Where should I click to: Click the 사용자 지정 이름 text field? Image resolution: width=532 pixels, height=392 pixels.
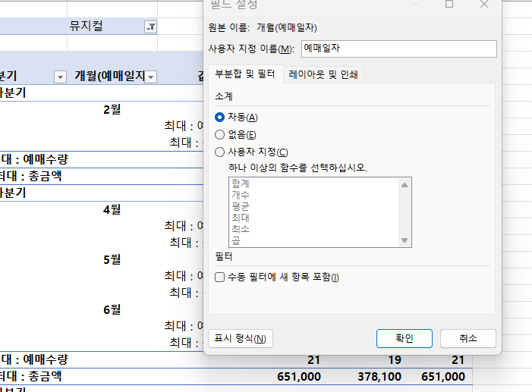[x=398, y=49]
